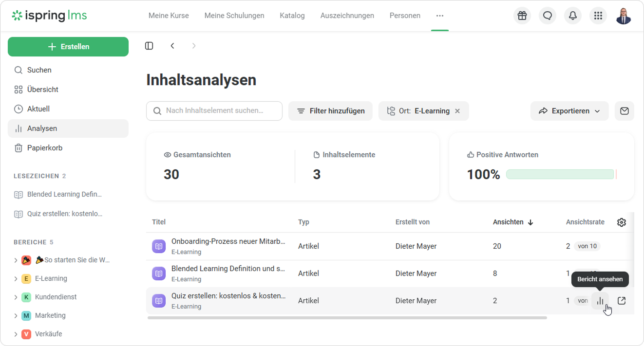Remove the Ort: E-Learning filter
The height and width of the screenshot is (346, 644).
(457, 111)
